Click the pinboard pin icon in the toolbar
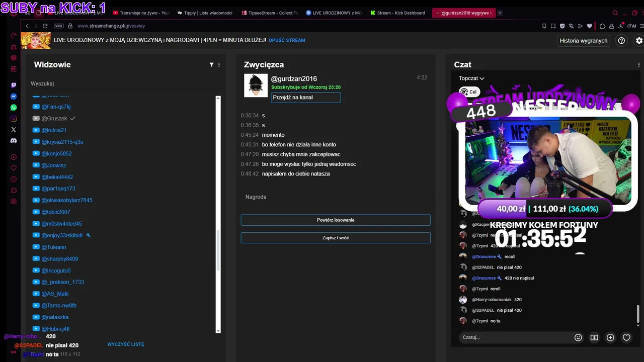Viewport: 644px width, 362px height. pos(544,26)
